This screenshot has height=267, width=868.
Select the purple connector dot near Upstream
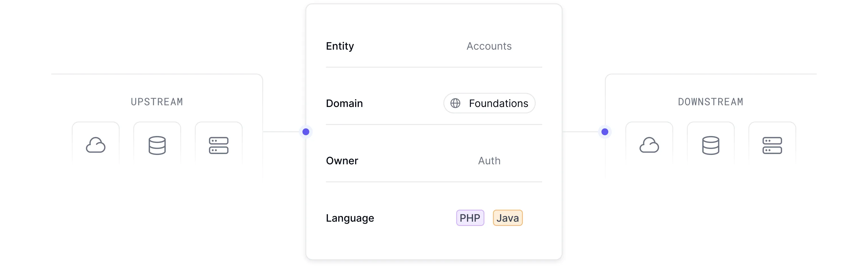coord(305,132)
